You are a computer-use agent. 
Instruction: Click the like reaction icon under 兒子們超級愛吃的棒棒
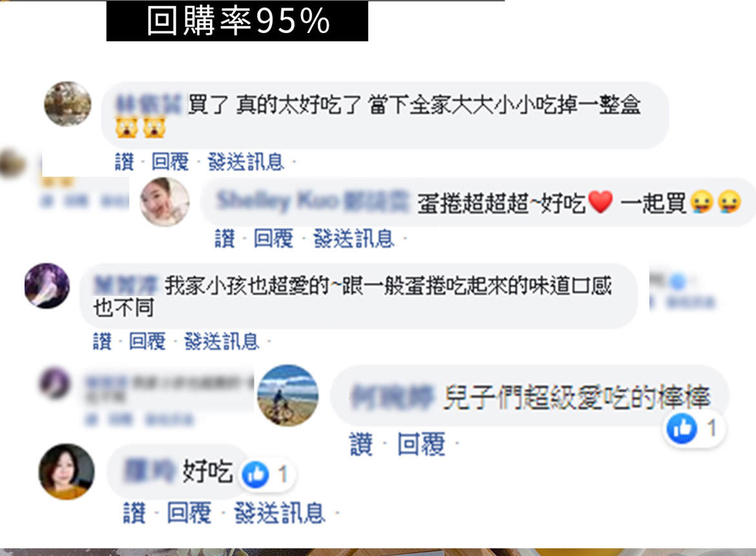point(682,428)
